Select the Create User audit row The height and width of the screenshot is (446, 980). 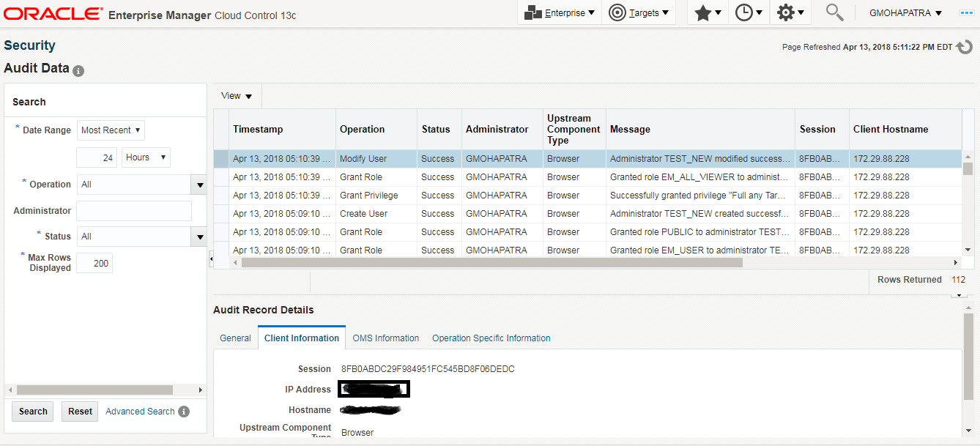[x=587, y=214]
